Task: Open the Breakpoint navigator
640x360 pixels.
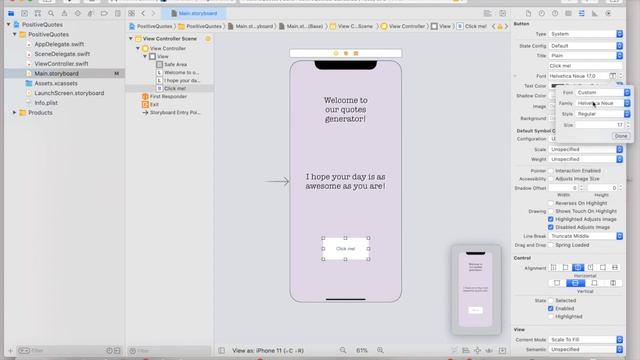Action: click(x=104, y=13)
